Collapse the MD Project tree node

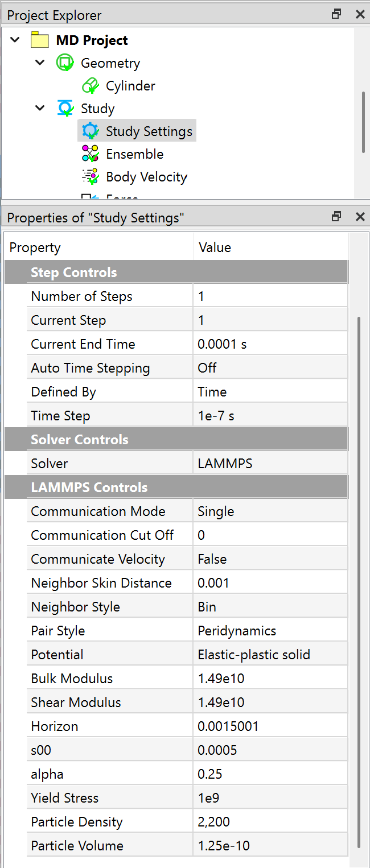pos(15,40)
